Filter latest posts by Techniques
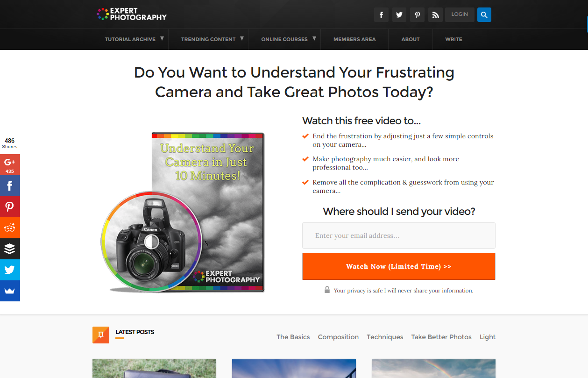 (385, 337)
